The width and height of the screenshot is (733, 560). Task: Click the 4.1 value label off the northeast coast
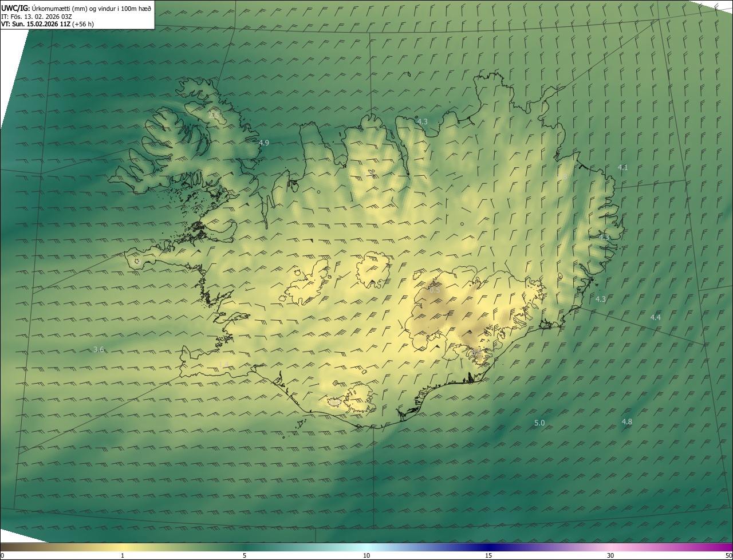pyautogui.click(x=623, y=167)
